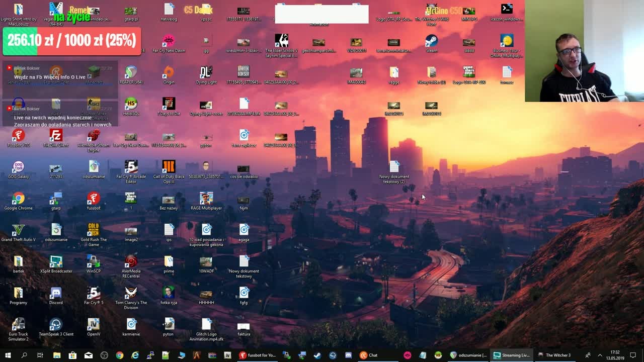Image resolution: width=644 pixels, height=362 pixels.
Task: Open the Discord desktop shortcut
Action: click(x=56, y=296)
